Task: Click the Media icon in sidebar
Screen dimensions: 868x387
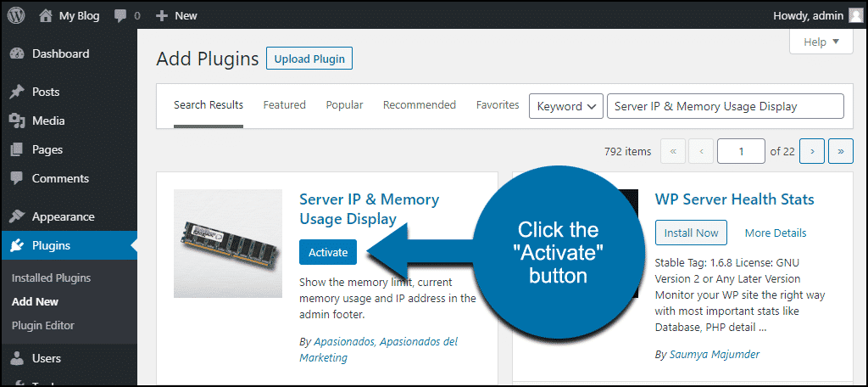Action: [x=17, y=121]
